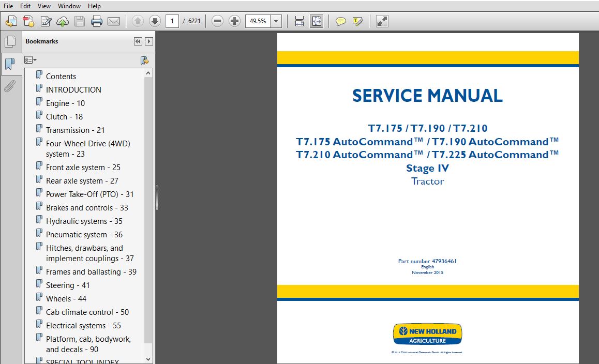The image size is (599, 364).
Task: Click the bookmarks panel scrollbar thumb
Action: click(148, 209)
